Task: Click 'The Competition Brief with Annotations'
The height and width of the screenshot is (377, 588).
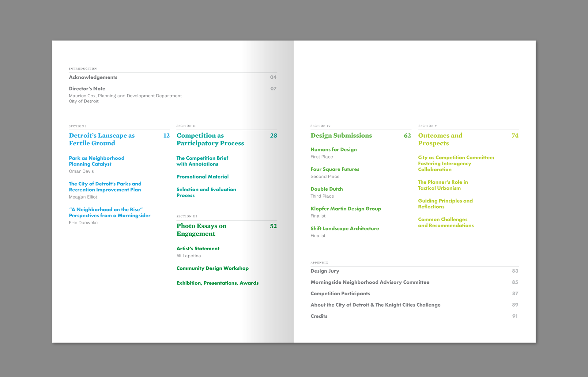Action: [202, 161]
